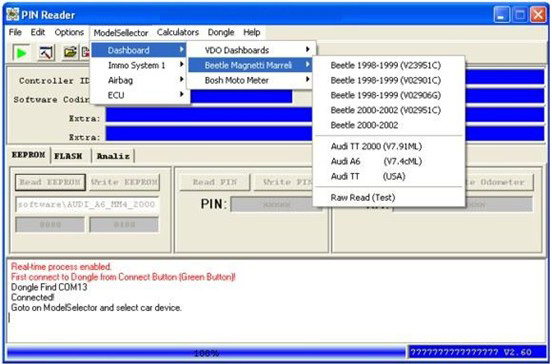
Task: Expand the VDO Dashboards submenu
Action: click(251, 50)
